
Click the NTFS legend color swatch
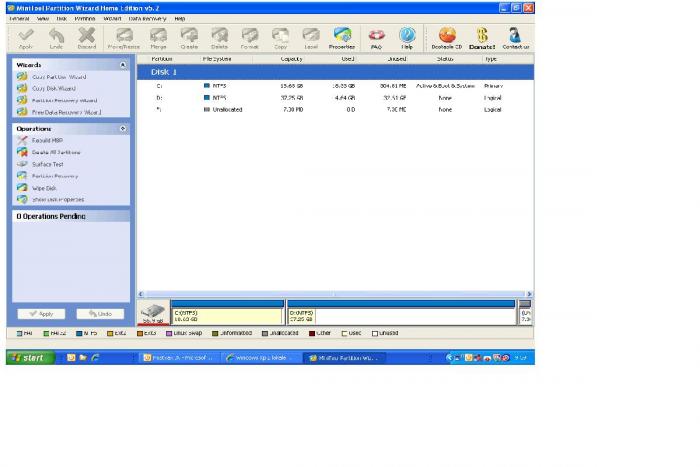[x=79, y=334]
